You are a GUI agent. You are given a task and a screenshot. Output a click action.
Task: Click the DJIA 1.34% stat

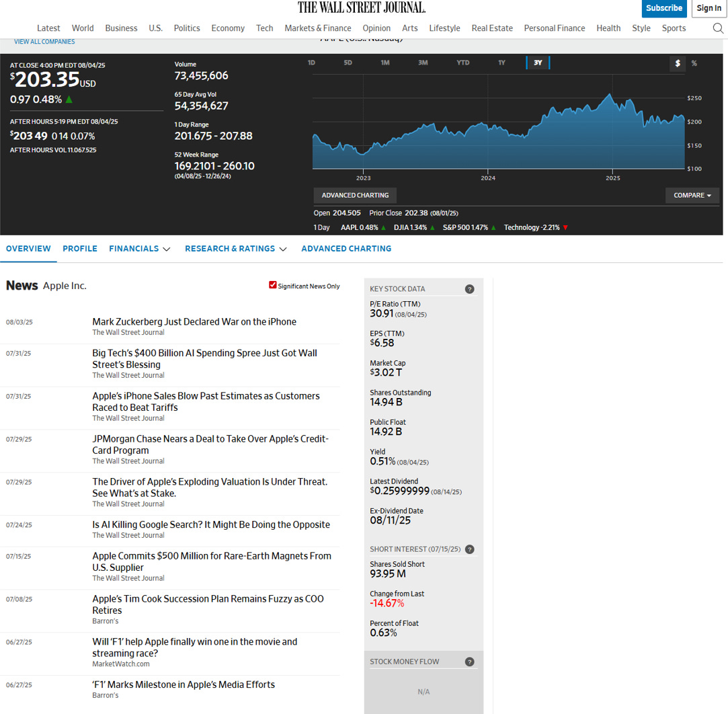point(414,227)
